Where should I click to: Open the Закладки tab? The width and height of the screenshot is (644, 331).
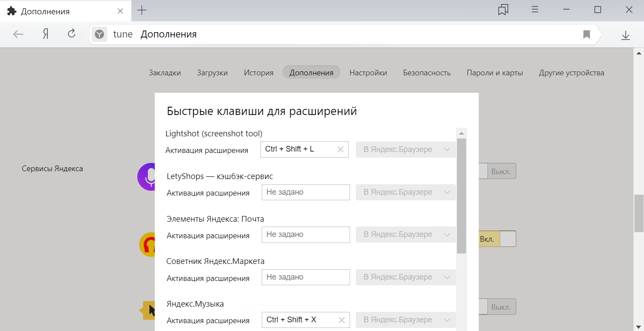pyautogui.click(x=165, y=73)
